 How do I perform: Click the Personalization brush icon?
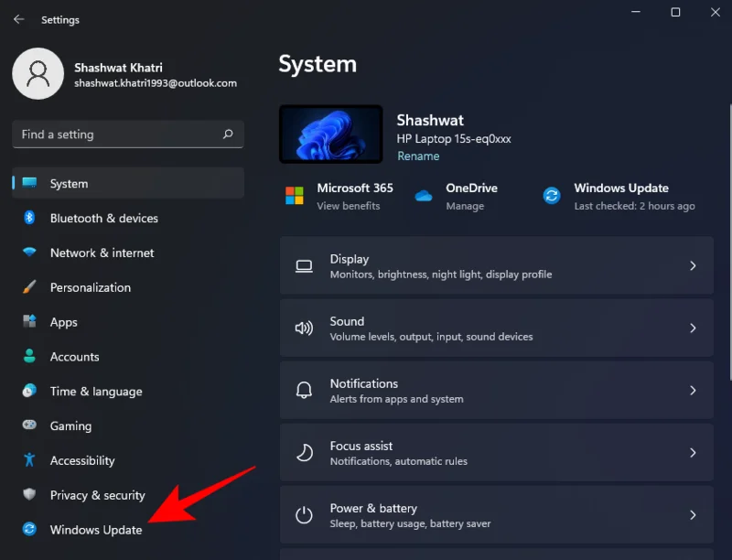[x=31, y=287]
